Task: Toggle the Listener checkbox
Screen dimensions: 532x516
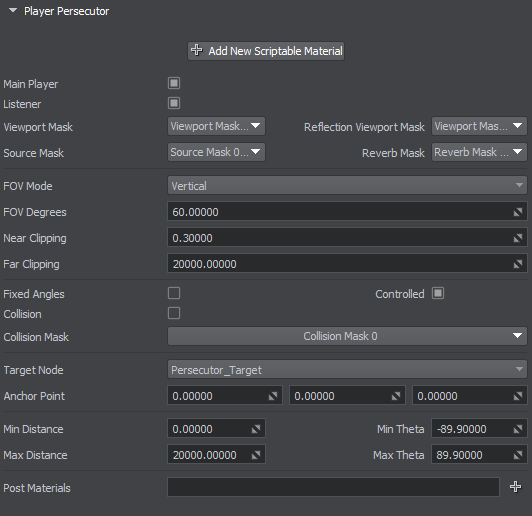Action: pos(174,103)
